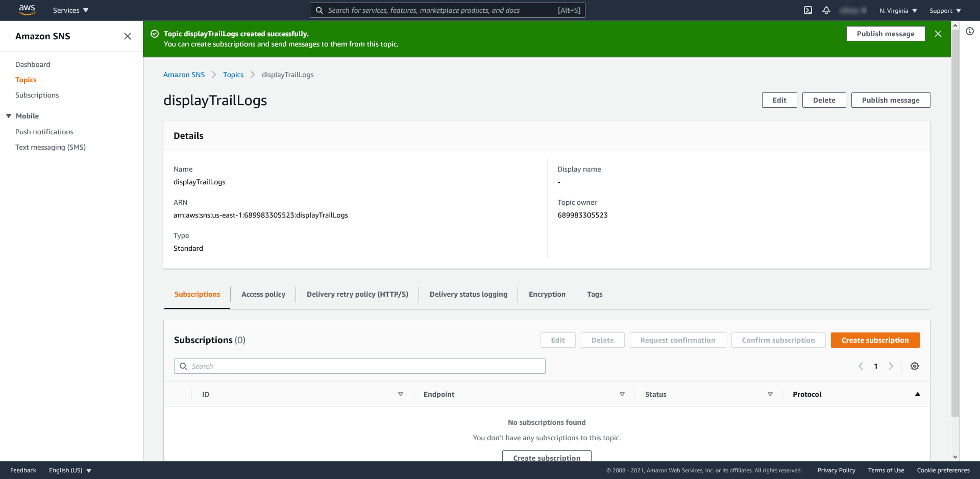Open the blurred account name menu
Viewport: 980px width, 479px height.
point(853,10)
